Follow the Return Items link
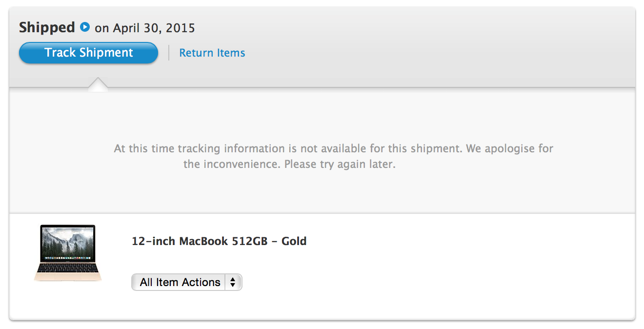644x329 pixels. (212, 53)
